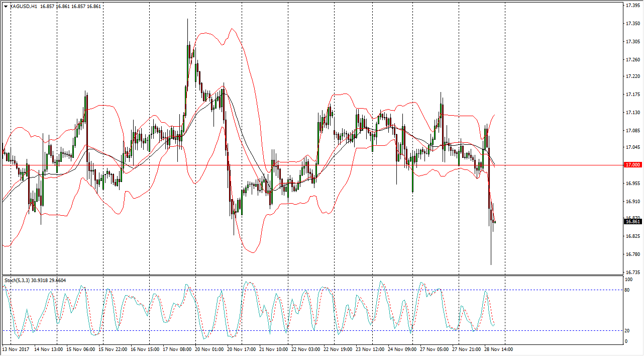The width and height of the screenshot is (644, 356).
Task: Click the 24 Nov 09:00 time label
Action: point(402,349)
